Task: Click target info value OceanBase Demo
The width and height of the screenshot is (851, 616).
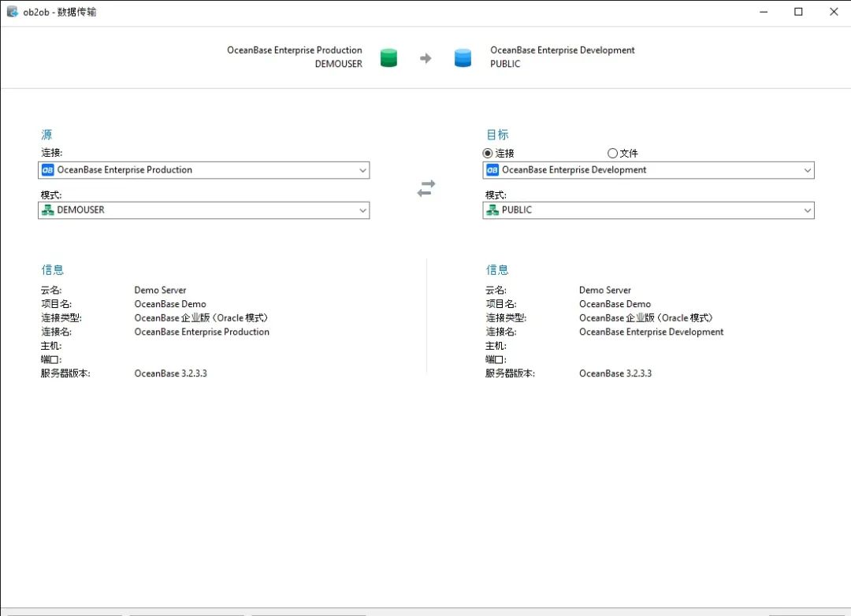Action: coord(615,304)
